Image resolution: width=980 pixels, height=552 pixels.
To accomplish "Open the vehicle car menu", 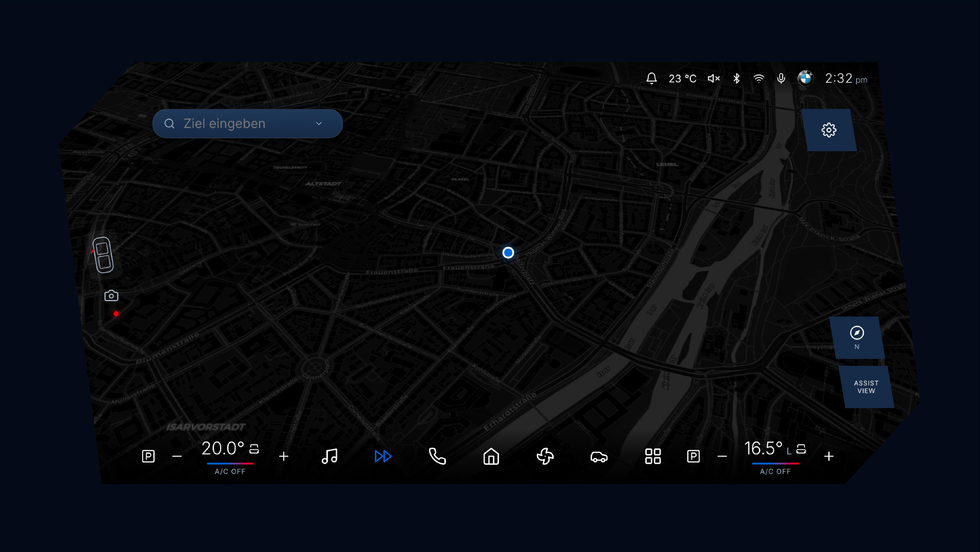I will tap(599, 456).
